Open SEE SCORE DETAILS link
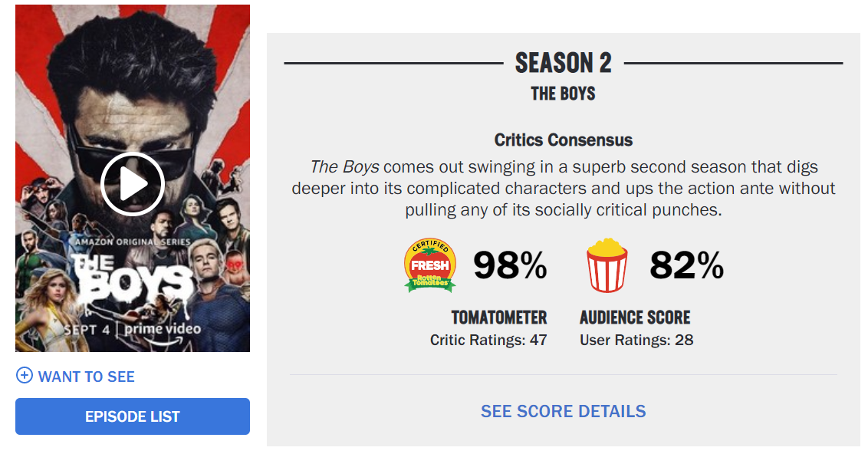This screenshot has height=454, width=868. point(563,411)
